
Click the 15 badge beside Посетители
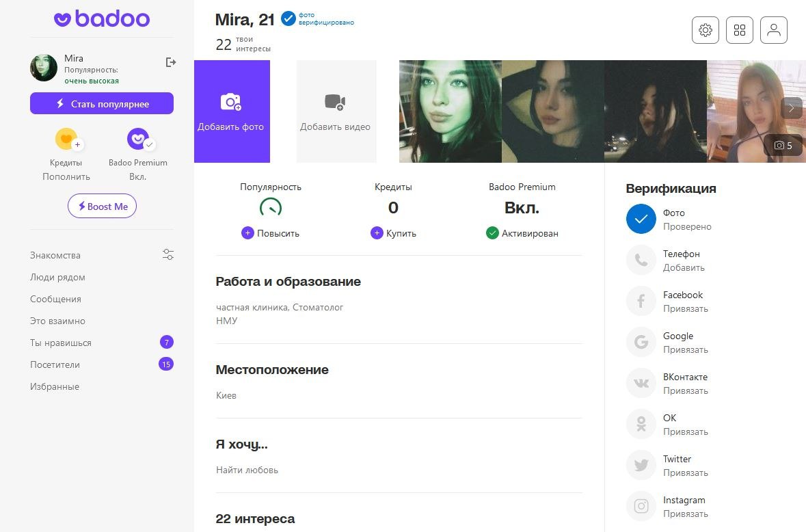[x=166, y=364]
